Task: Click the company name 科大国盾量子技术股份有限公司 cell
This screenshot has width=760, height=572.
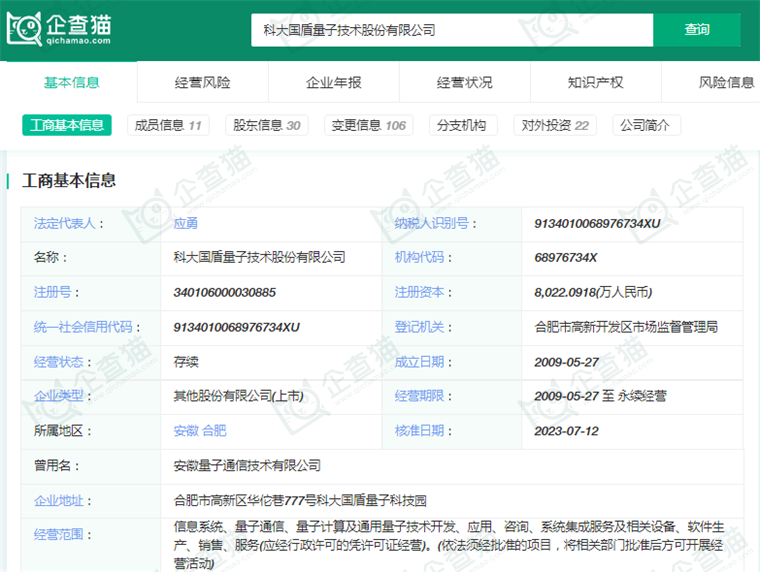Action: click(259, 257)
